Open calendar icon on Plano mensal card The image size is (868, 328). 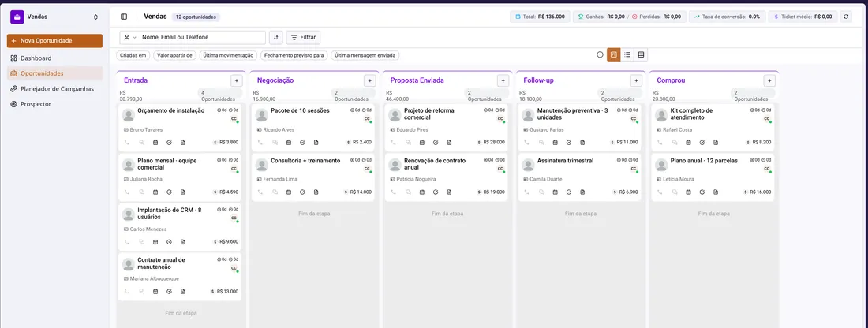tap(155, 192)
